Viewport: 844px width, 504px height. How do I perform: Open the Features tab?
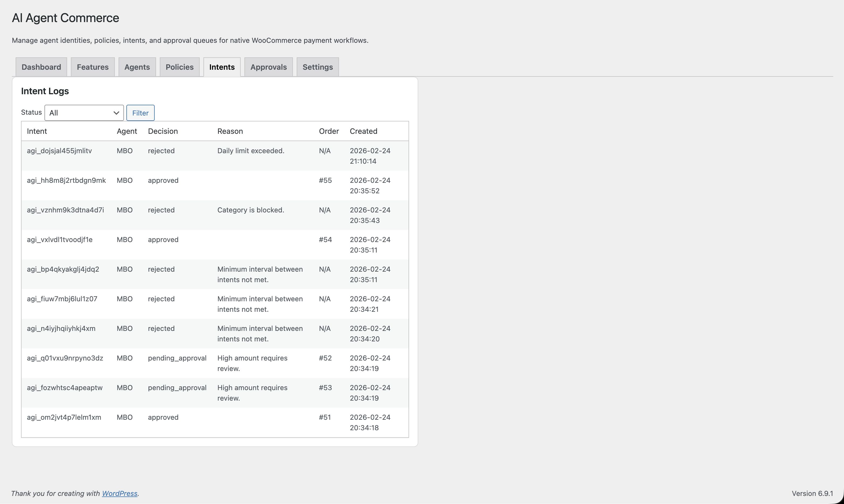click(92, 67)
